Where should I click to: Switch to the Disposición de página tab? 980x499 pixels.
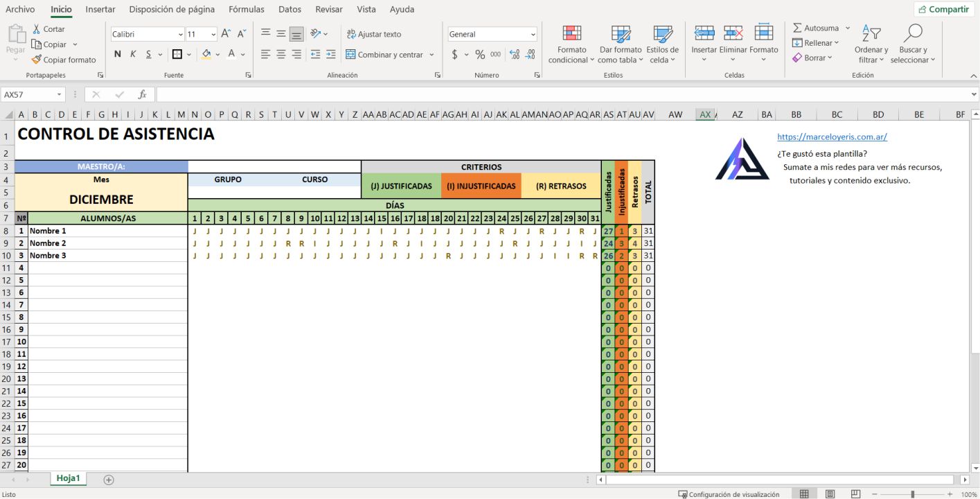point(172,10)
